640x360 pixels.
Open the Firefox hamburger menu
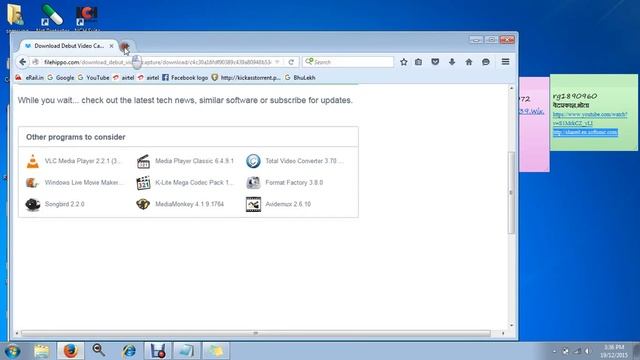tap(505, 62)
